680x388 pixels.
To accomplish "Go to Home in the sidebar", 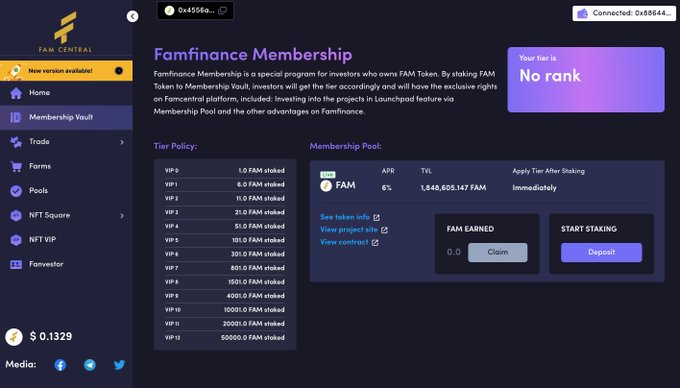I will click(66, 93).
